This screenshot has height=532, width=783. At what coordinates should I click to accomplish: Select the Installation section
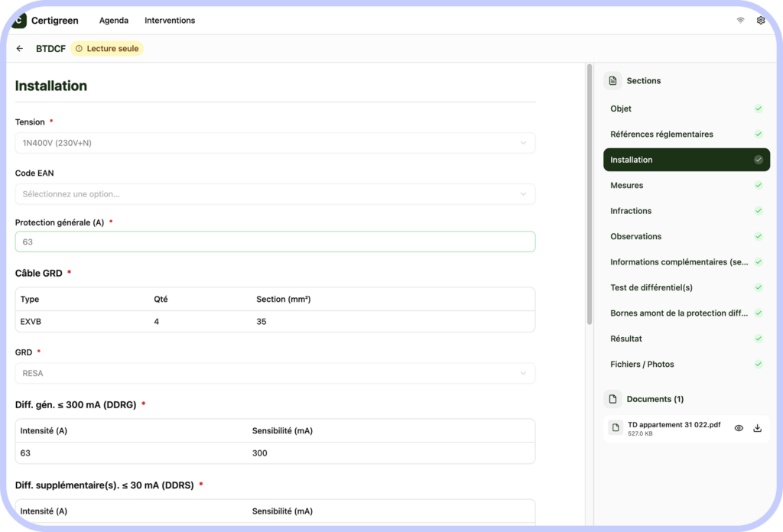[687, 160]
